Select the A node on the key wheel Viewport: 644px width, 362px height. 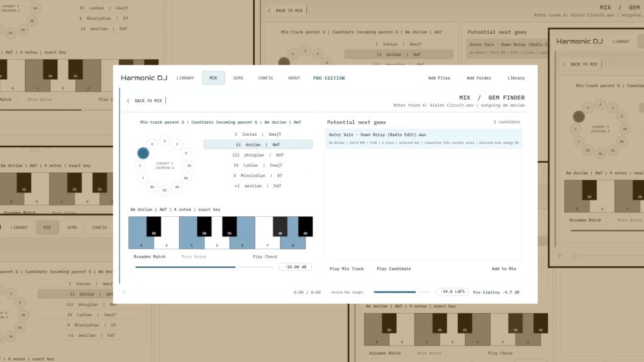tap(164, 141)
